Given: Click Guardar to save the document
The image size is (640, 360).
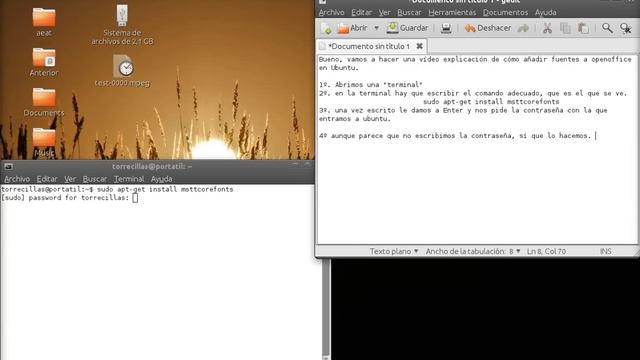Looking at the screenshot, I should tap(407, 28).
